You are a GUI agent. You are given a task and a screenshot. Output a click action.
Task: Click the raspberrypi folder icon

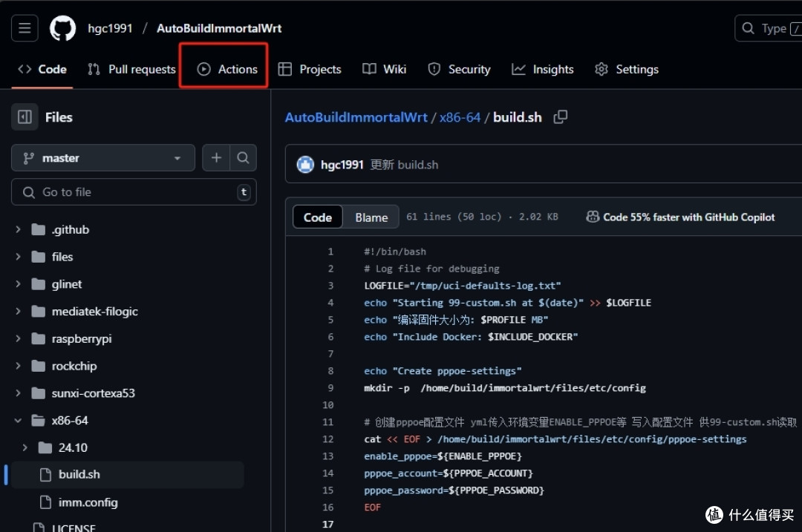point(39,338)
